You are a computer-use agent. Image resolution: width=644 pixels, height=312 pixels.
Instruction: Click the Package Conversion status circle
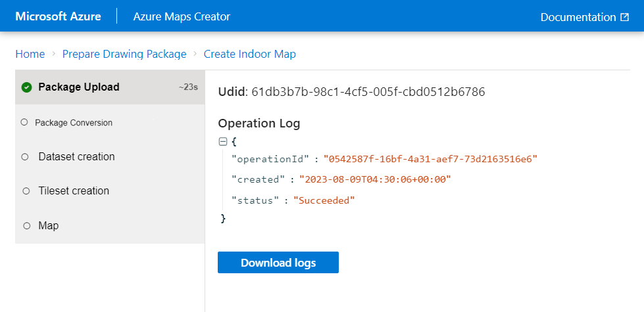(24, 122)
